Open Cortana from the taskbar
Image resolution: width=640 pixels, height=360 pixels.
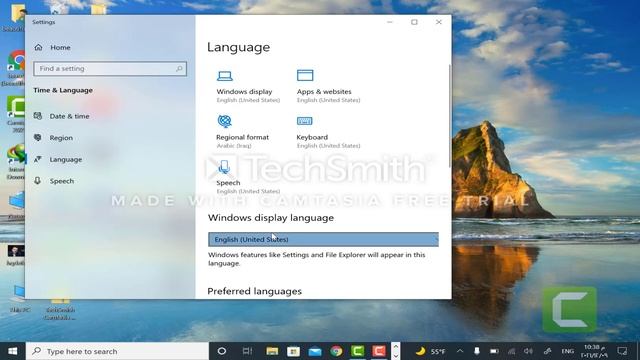point(222,351)
